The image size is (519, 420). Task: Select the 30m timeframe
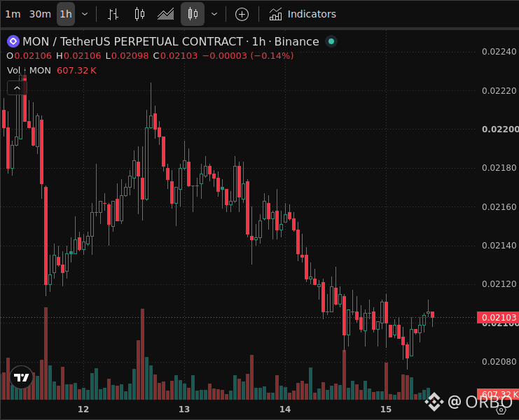(x=40, y=14)
